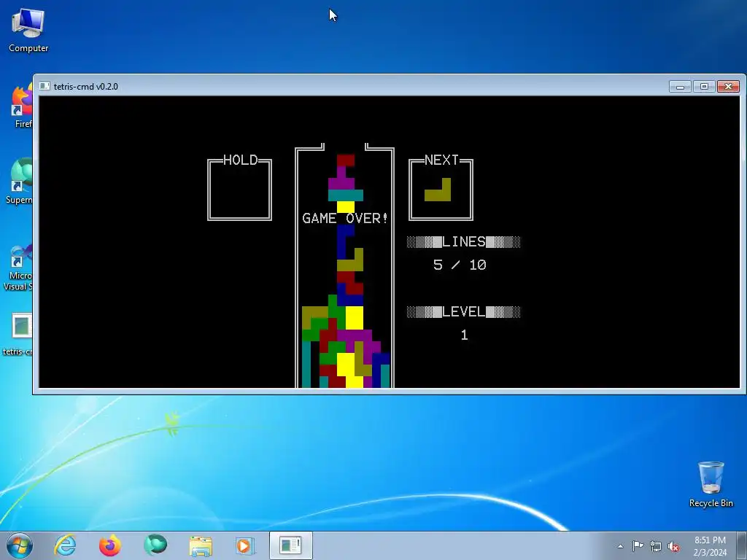Open the network status tray icon

[x=656, y=546]
